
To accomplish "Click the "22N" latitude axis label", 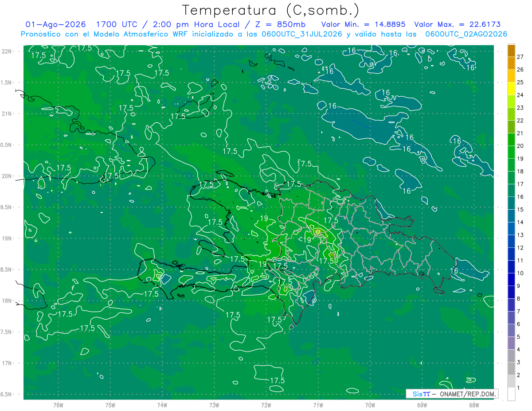I will click(7, 51).
